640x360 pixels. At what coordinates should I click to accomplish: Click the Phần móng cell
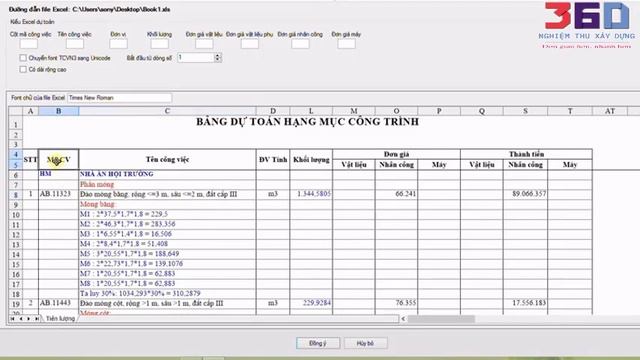pyautogui.click(x=167, y=184)
